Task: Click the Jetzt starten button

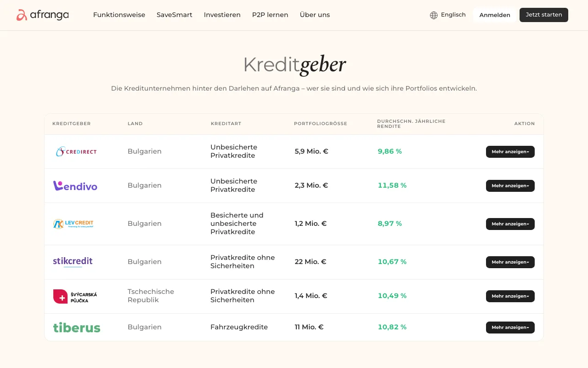Action: [544, 15]
